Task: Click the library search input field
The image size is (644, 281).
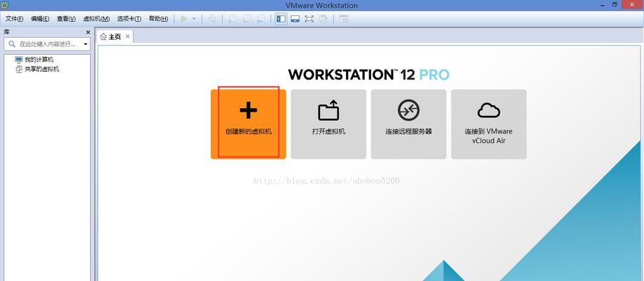Action: pos(47,44)
